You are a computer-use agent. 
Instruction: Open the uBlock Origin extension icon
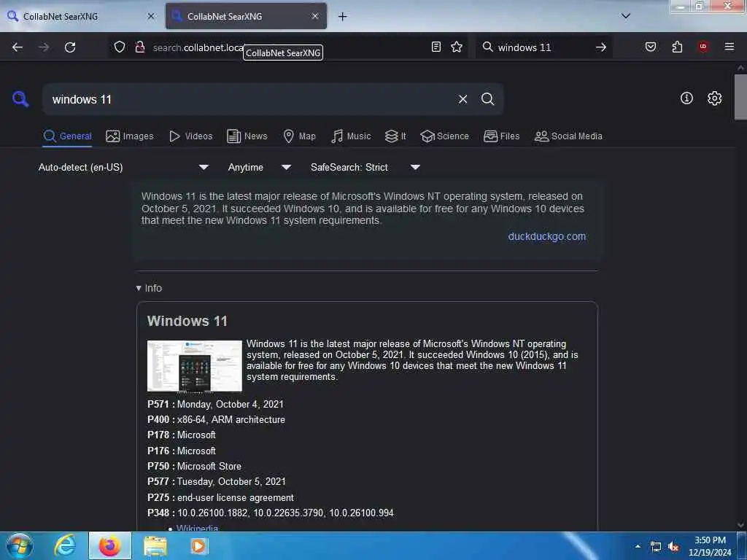pos(703,47)
